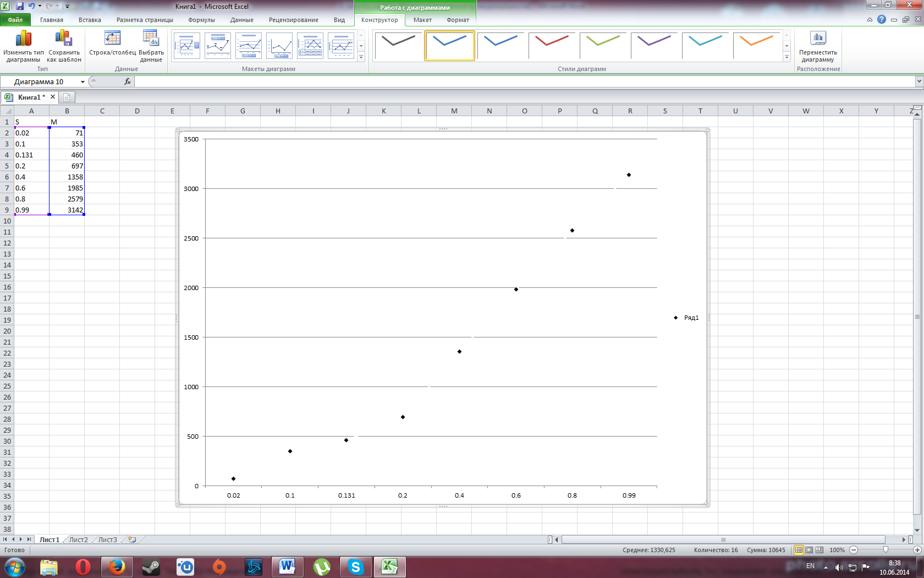Select Normal view button in status bar

(799, 550)
